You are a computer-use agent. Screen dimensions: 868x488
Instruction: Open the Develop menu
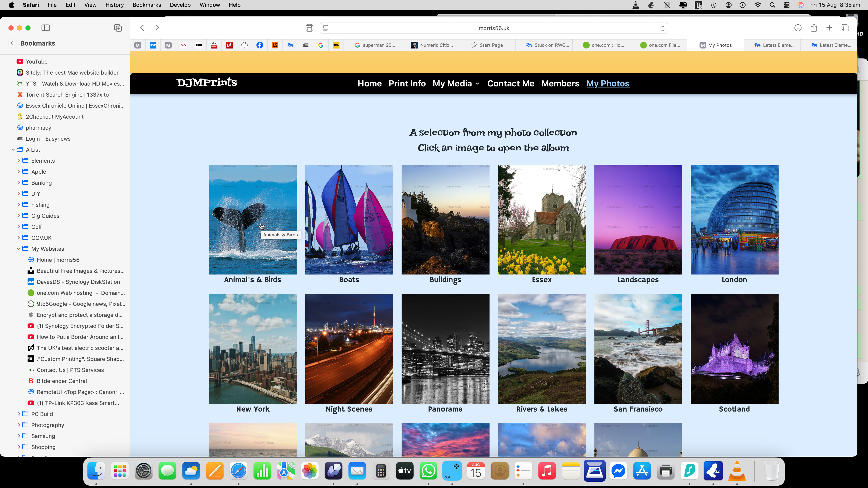(180, 5)
